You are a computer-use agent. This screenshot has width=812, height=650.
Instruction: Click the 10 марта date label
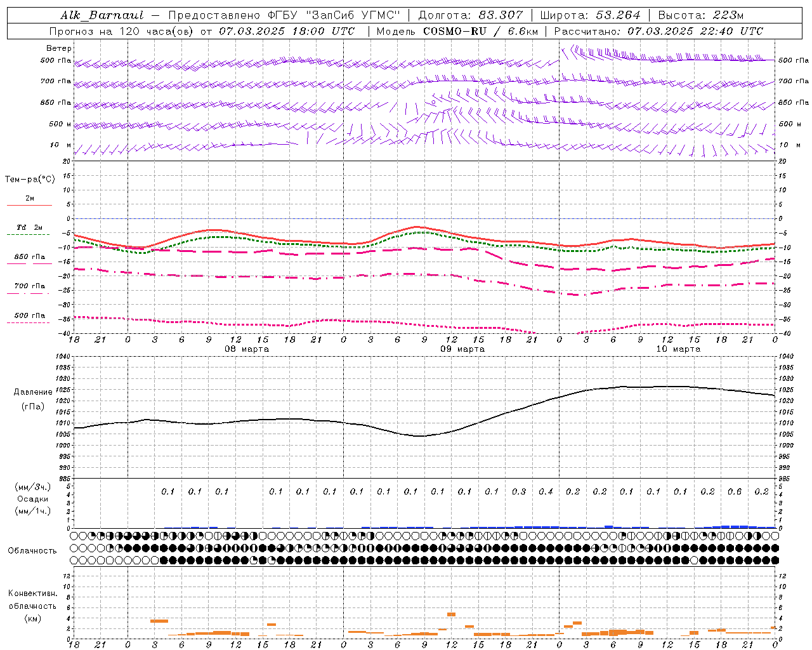tap(678, 349)
